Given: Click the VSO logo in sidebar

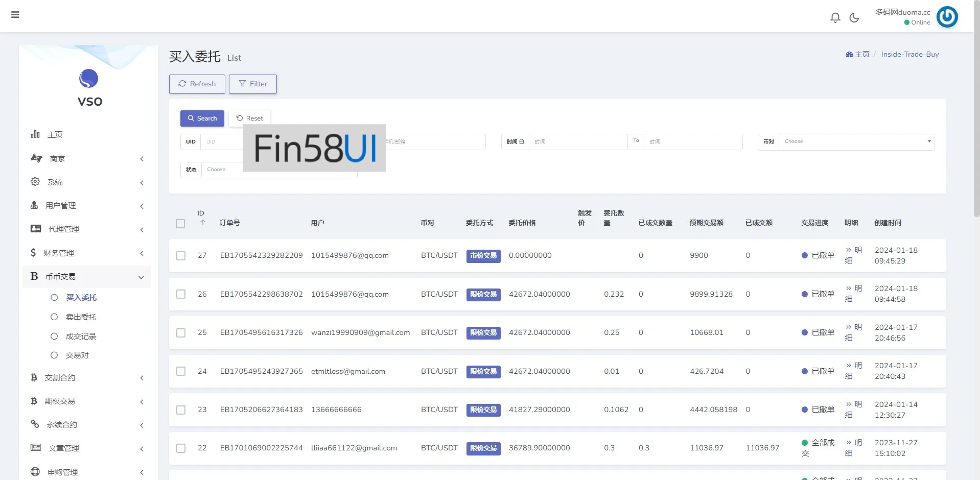Looking at the screenshot, I should coord(89,79).
